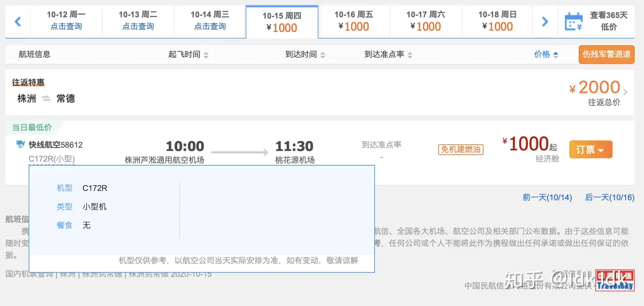Screen dimensions: 644x306
Task: Click the 免机建燃油 tag
Action: (x=461, y=150)
